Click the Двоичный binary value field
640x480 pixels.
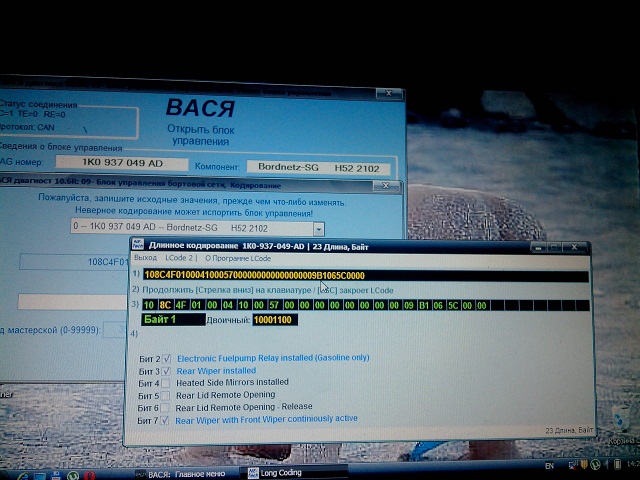point(275,320)
